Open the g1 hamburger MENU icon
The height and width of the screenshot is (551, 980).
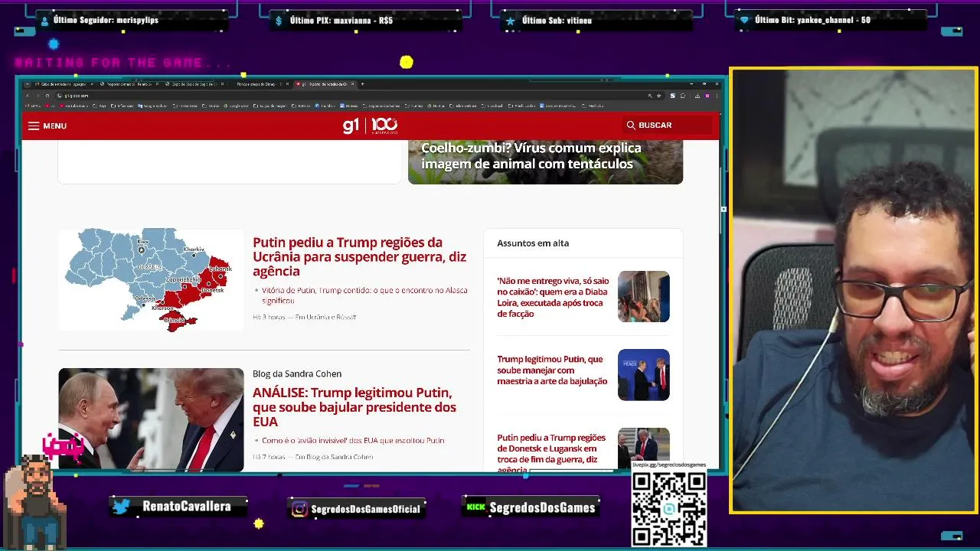point(34,126)
